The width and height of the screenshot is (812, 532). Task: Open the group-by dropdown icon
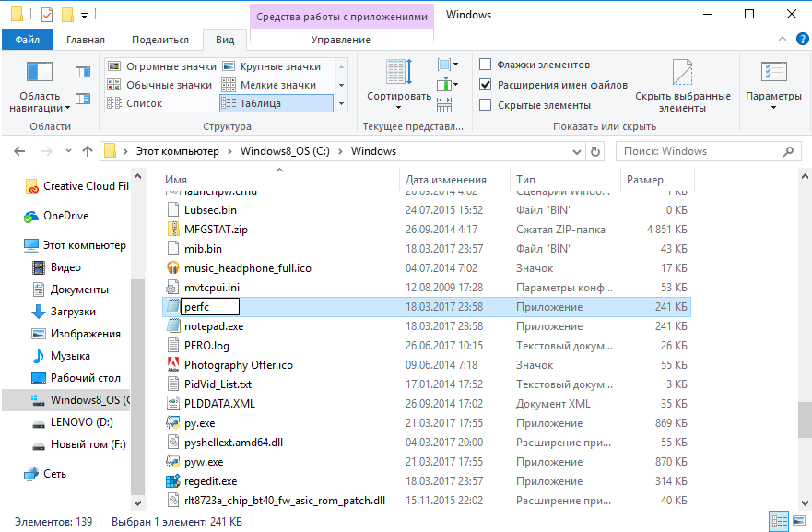point(447,65)
